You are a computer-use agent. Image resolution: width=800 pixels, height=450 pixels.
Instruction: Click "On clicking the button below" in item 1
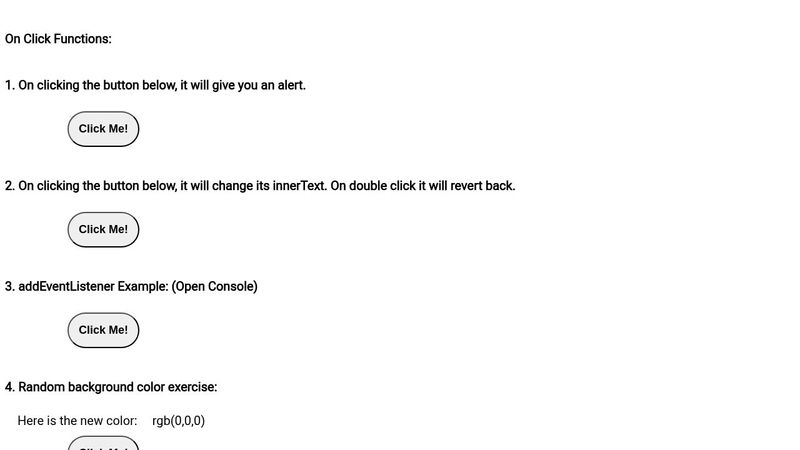pyautogui.click(x=97, y=86)
